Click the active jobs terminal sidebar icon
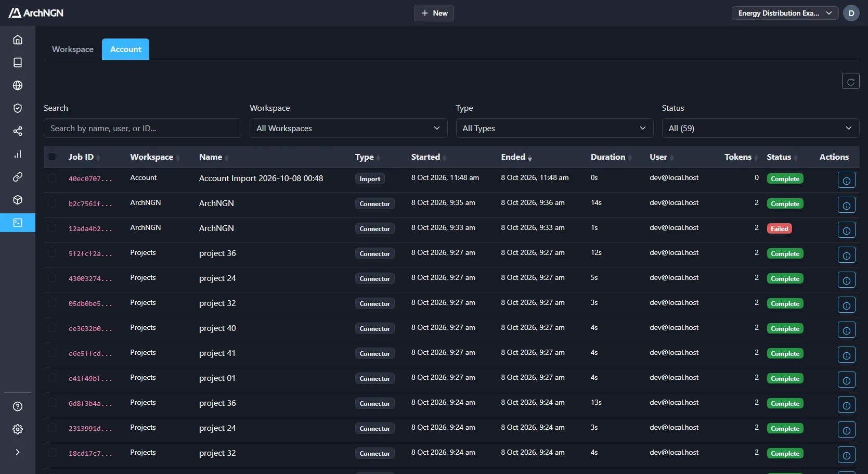868x474 pixels. coord(18,223)
